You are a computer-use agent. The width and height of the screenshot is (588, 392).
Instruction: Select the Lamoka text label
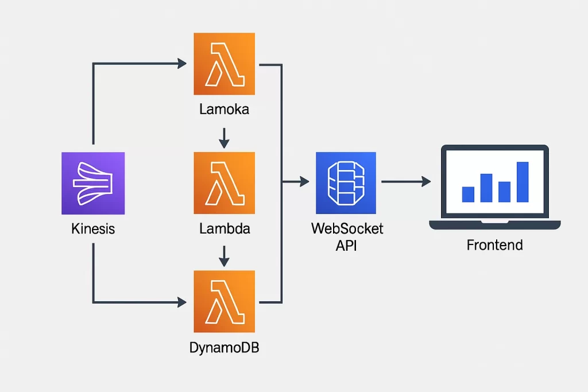(x=224, y=109)
